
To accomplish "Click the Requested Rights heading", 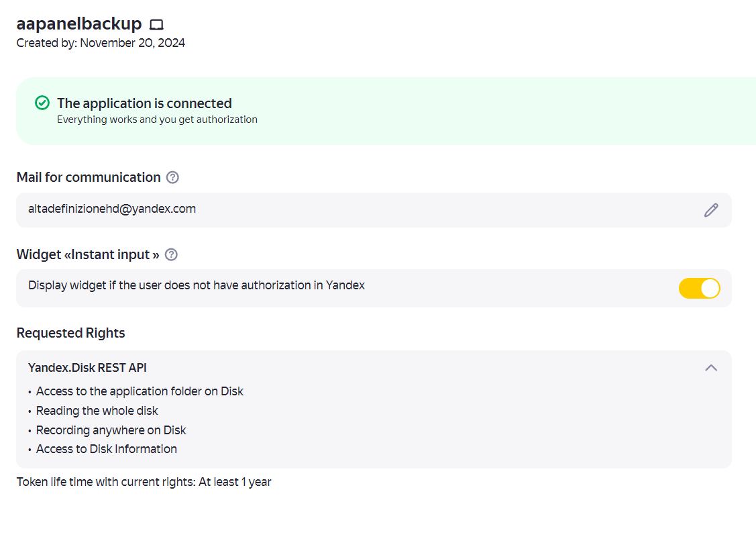I will click(x=70, y=333).
